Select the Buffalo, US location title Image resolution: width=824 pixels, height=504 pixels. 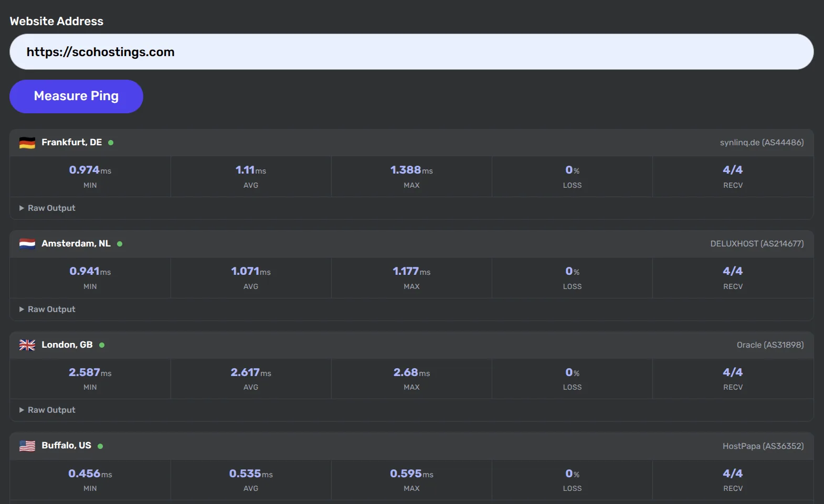tap(67, 445)
